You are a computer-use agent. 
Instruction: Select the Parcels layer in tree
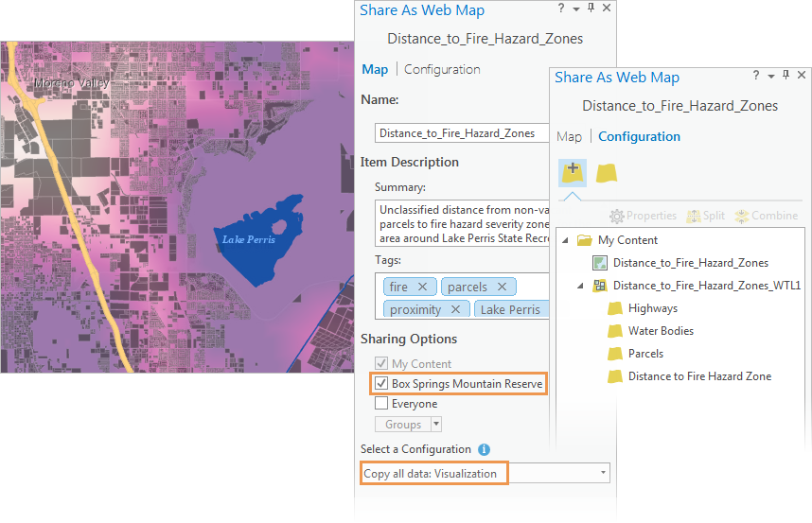pyautogui.click(x=645, y=354)
